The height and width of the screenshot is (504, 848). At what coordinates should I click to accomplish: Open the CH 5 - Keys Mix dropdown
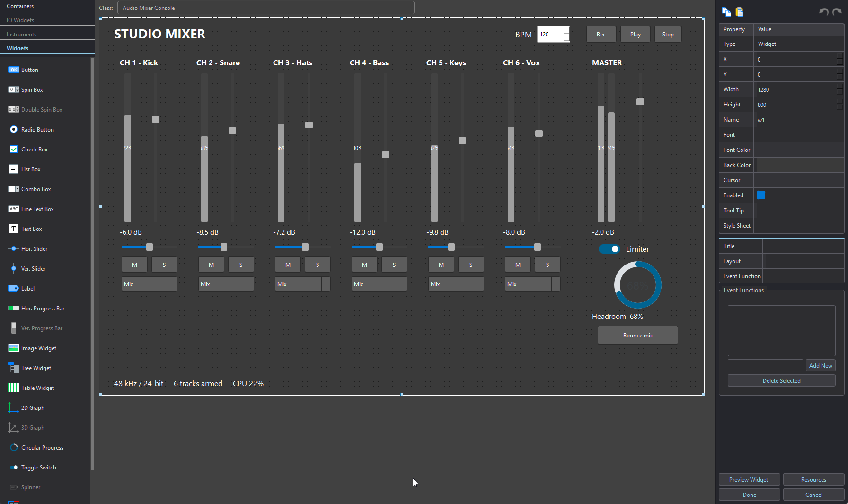click(456, 284)
